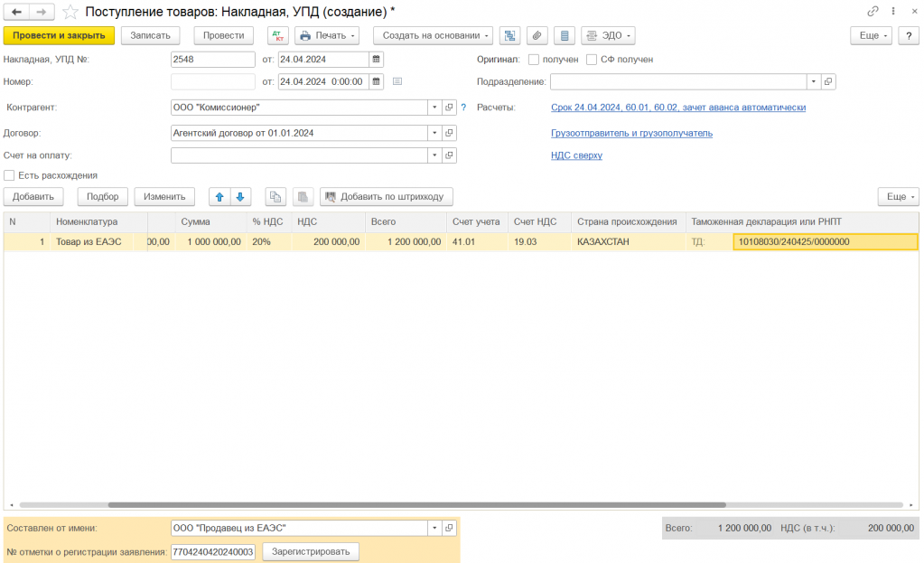Open Контрагент ООО "Комиссионер" card
924x563 pixels.
pos(449,108)
